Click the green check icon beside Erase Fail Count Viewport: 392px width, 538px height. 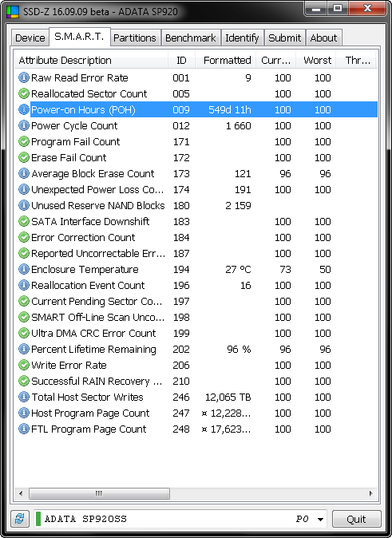[x=24, y=157]
